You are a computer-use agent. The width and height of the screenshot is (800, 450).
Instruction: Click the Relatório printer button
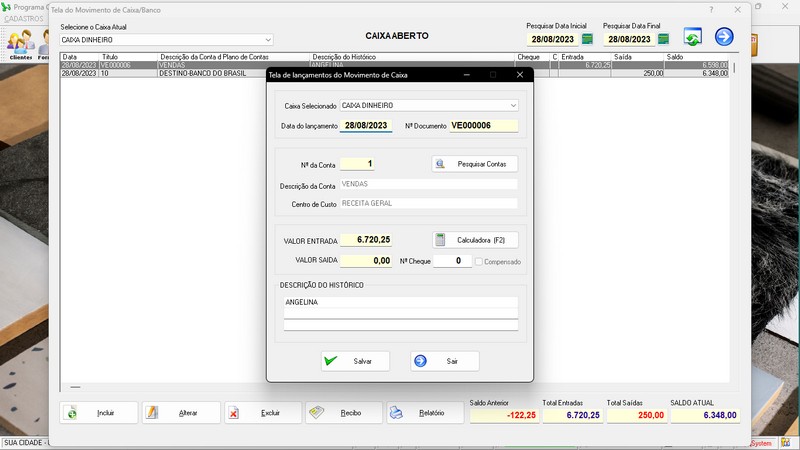point(424,413)
